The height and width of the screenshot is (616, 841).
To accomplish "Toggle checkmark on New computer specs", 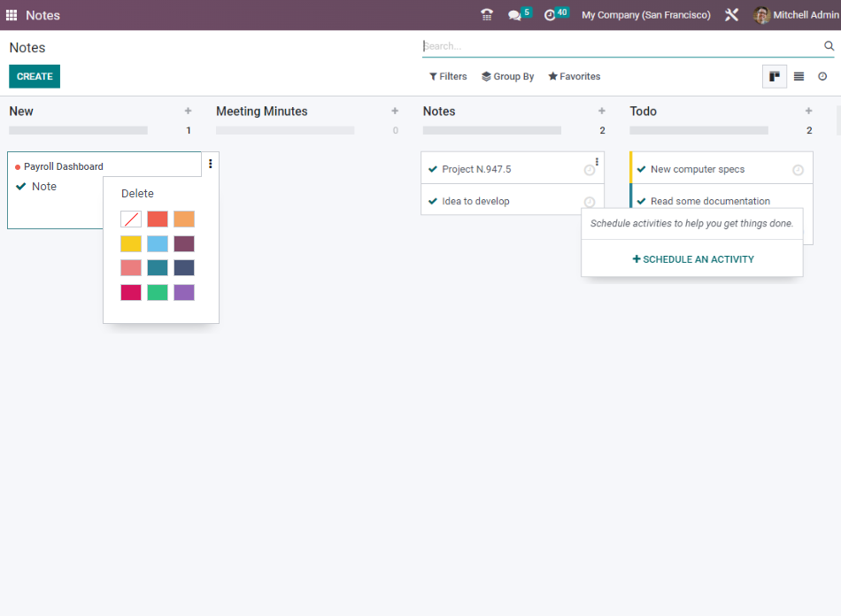I will pos(642,169).
